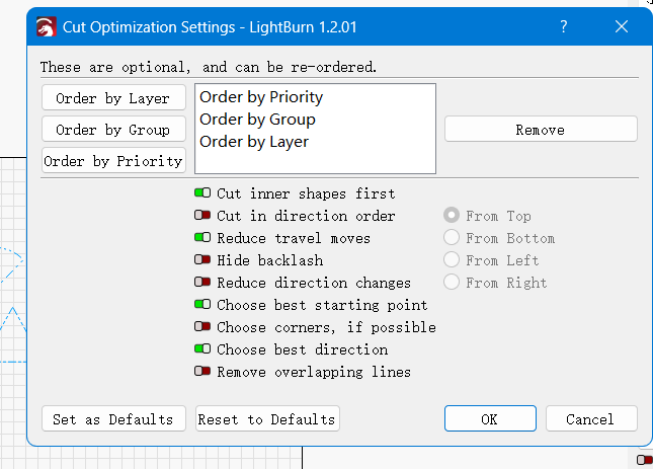
Task: Select Order by Priority list entry
Action: pos(261,98)
